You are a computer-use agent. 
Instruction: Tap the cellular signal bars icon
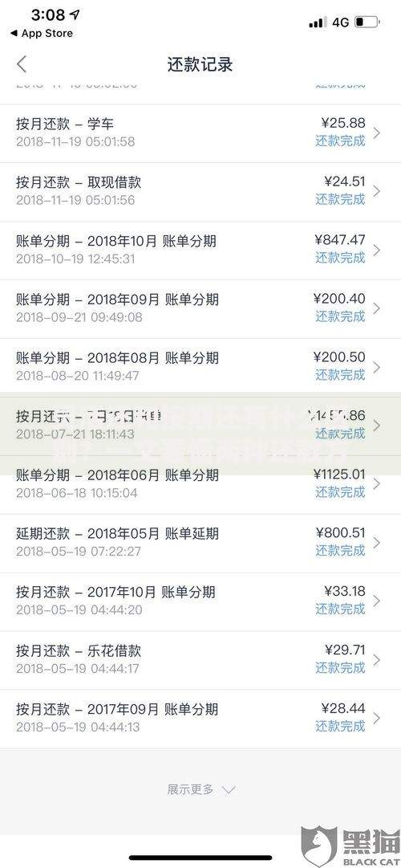(317, 22)
